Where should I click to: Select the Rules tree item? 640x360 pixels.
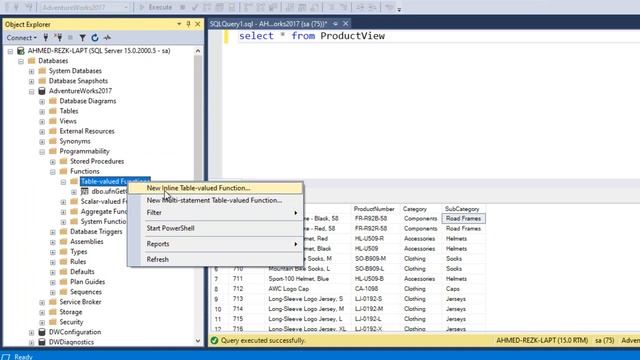(78, 262)
